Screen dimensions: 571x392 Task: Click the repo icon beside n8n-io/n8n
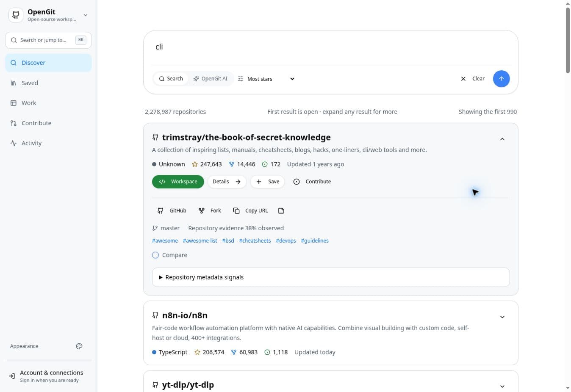point(155,316)
